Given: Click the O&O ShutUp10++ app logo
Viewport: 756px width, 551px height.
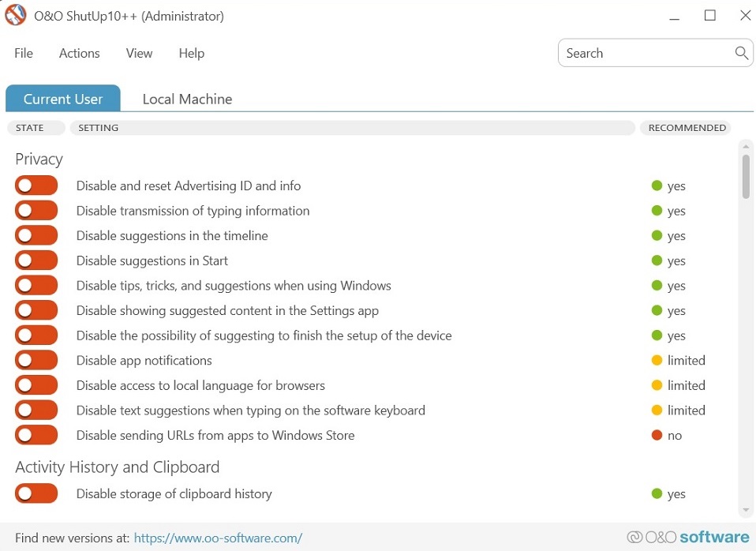Looking at the screenshot, I should (15, 15).
